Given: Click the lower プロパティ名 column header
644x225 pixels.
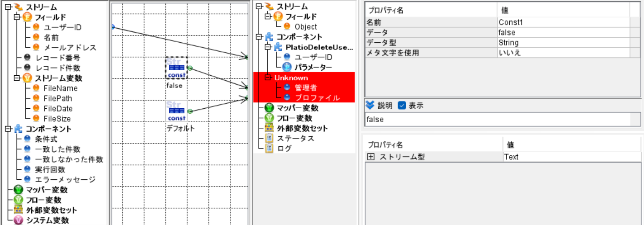Looking at the screenshot, I should coord(434,145).
